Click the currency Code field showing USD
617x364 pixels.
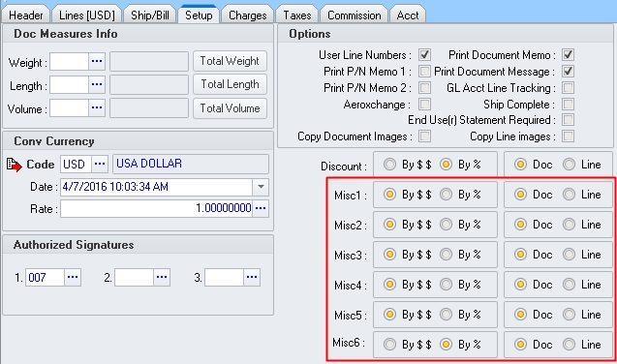76,164
